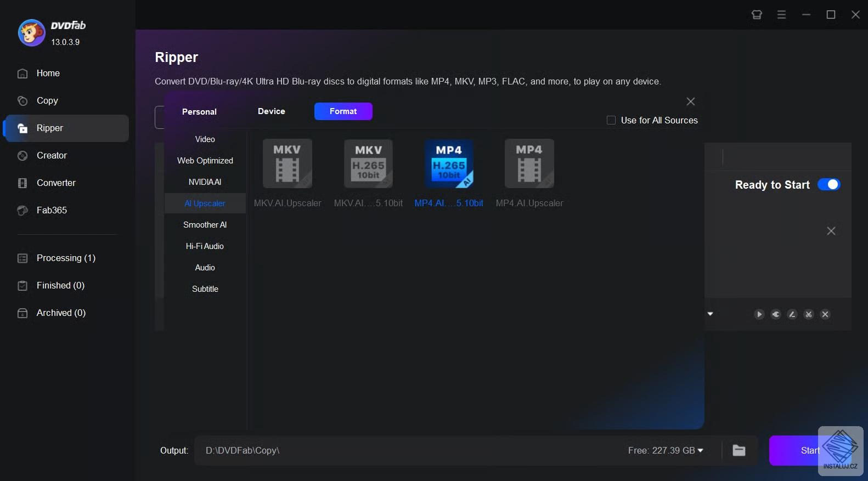Select the Format profile tab

tap(343, 111)
